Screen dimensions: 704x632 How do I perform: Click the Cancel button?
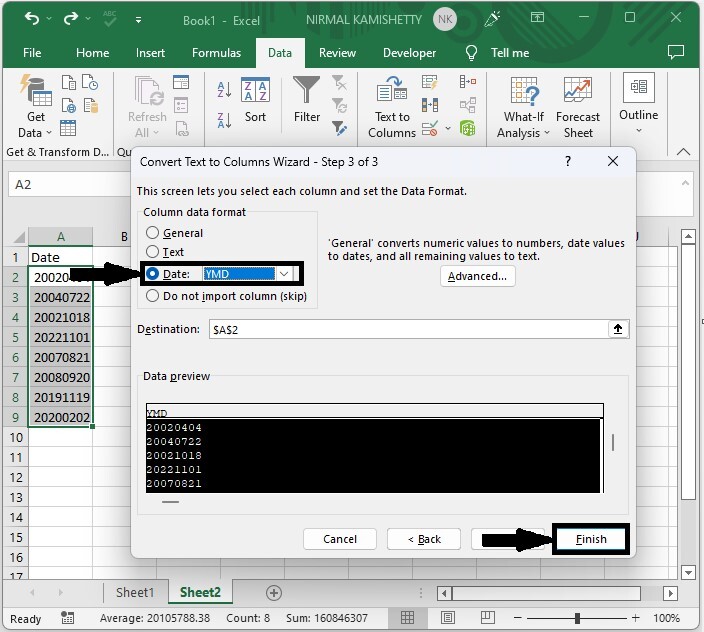coord(340,539)
